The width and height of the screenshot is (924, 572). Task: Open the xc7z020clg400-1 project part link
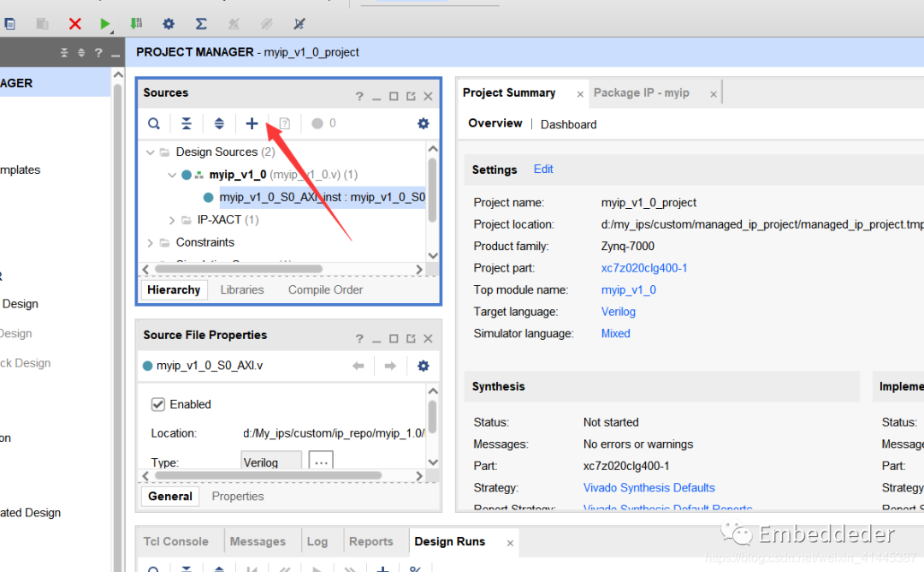click(x=643, y=268)
